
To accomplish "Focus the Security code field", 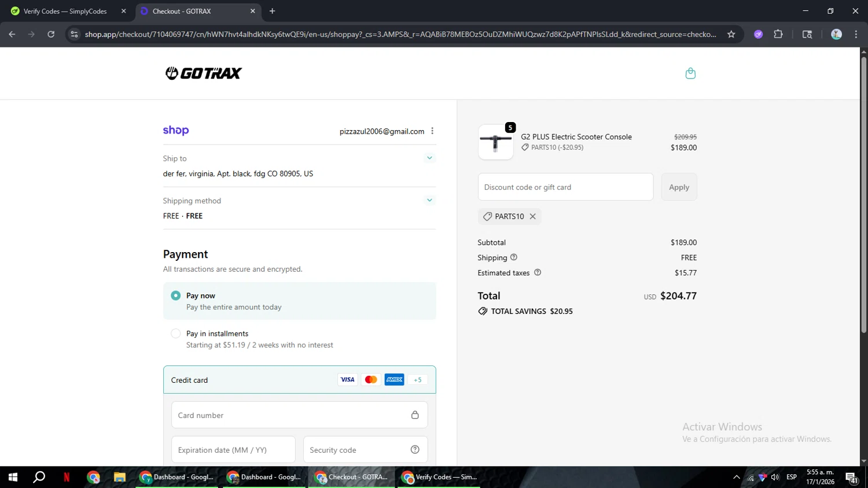I will [365, 450].
